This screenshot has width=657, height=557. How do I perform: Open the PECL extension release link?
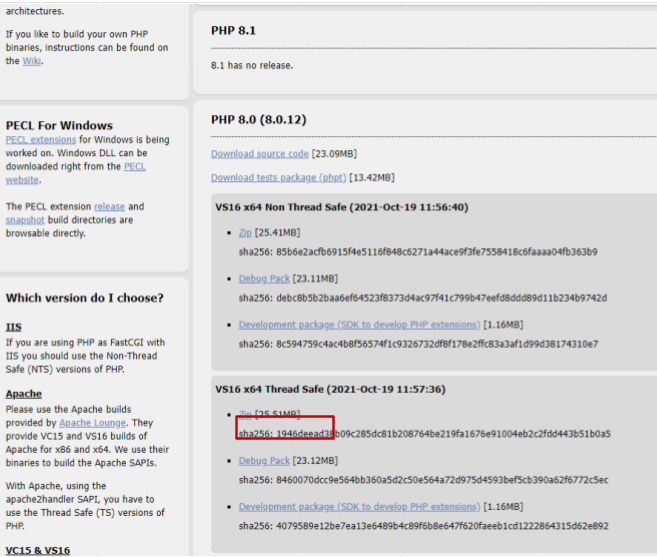pyautogui.click(x=109, y=207)
